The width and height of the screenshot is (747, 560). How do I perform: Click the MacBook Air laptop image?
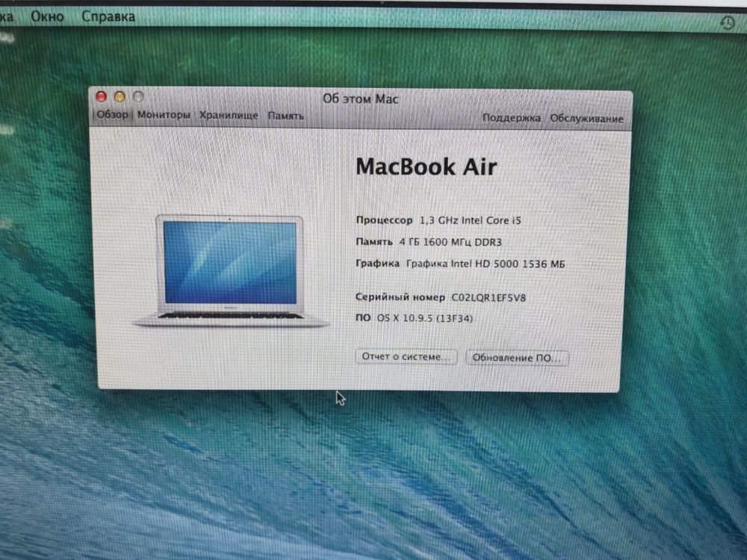pos(230,270)
